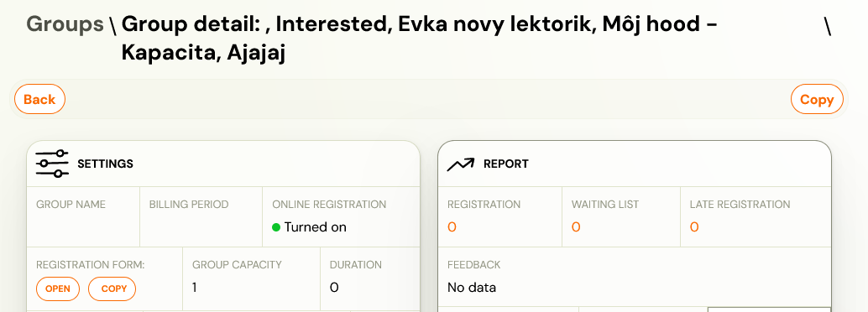Click the top-right Copy button

(817, 100)
